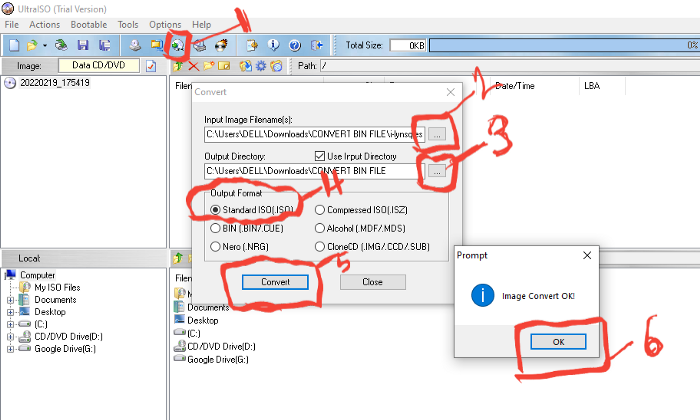Open the Actions menu

point(45,25)
